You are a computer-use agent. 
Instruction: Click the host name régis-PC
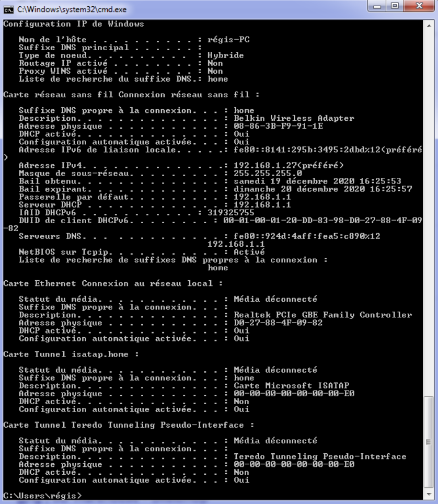[228, 40]
